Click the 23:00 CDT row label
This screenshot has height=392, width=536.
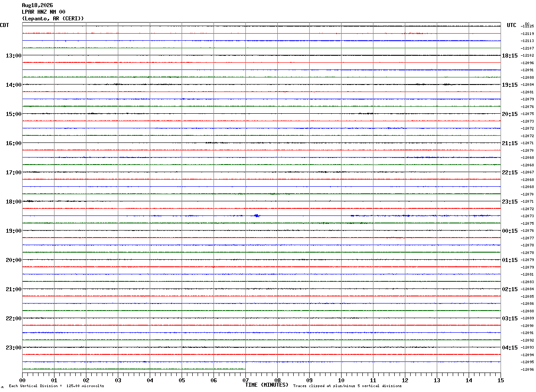coord(13,347)
